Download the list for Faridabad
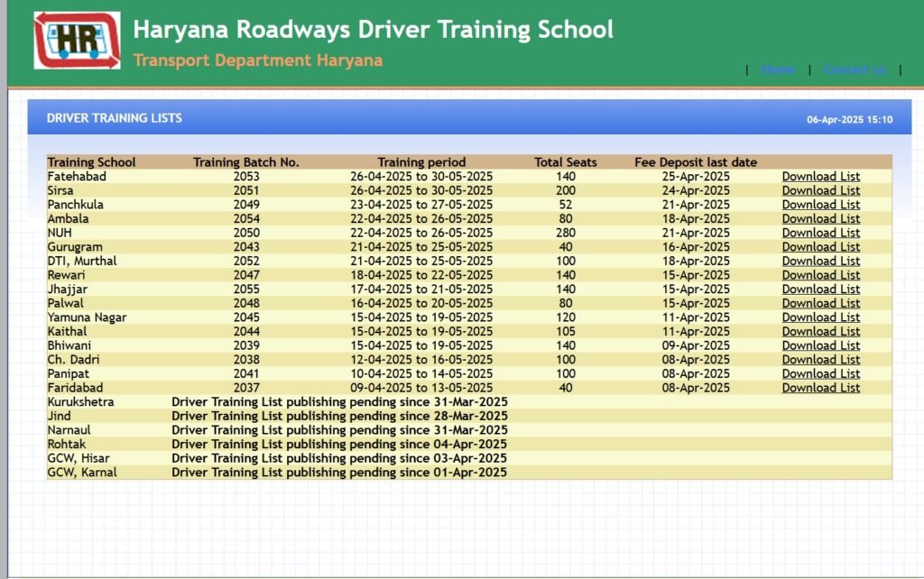 [821, 388]
